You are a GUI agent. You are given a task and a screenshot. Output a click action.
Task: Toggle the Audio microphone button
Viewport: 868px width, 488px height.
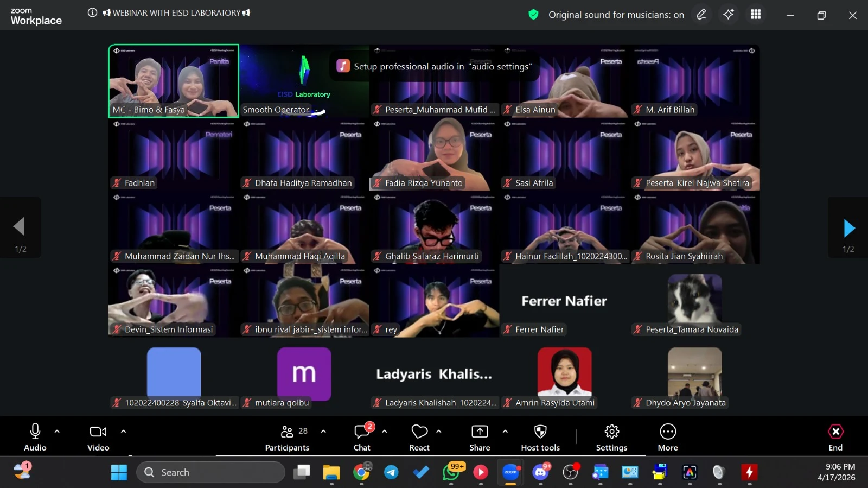coord(35,437)
